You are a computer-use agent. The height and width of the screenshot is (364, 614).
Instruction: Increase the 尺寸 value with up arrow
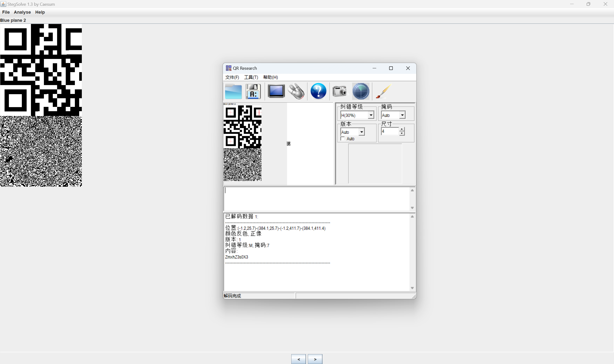point(402,129)
